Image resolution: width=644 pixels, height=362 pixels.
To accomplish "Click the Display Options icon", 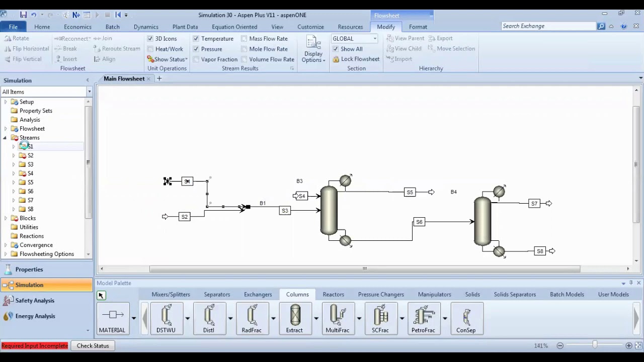I will (x=313, y=49).
